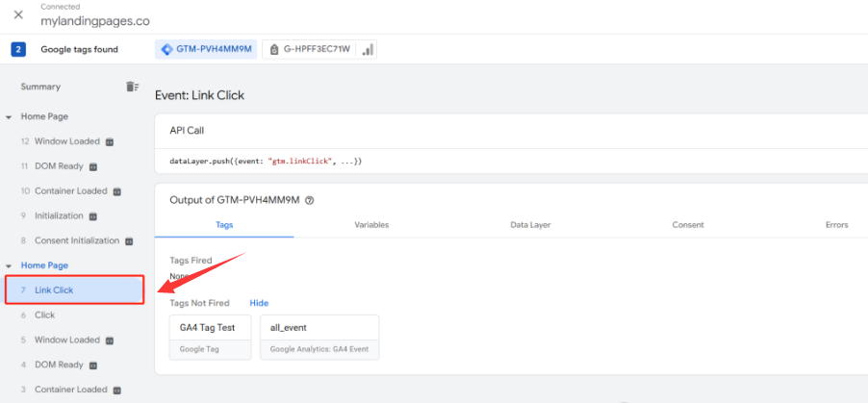Collapse the first Home Page group
This screenshot has width=868, height=403.
(x=9, y=116)
